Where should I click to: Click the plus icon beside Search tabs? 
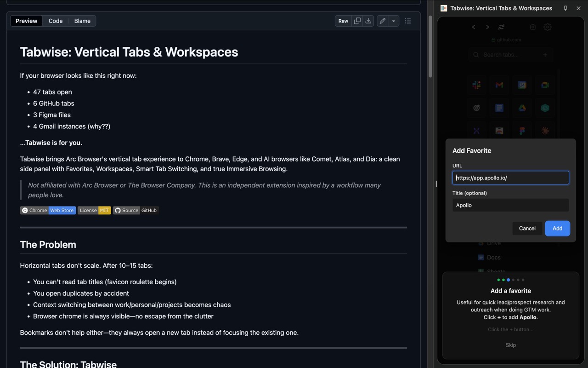pyautogui.click(x=545, y=55)
